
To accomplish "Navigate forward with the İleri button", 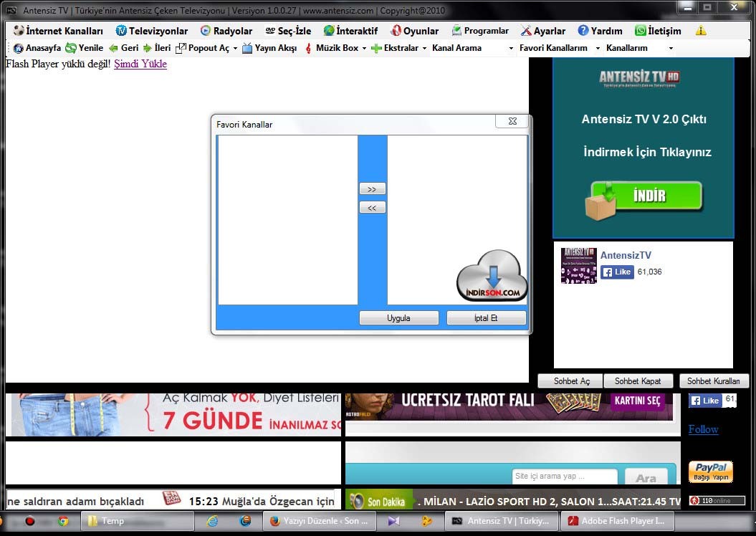I will (157, 48).
